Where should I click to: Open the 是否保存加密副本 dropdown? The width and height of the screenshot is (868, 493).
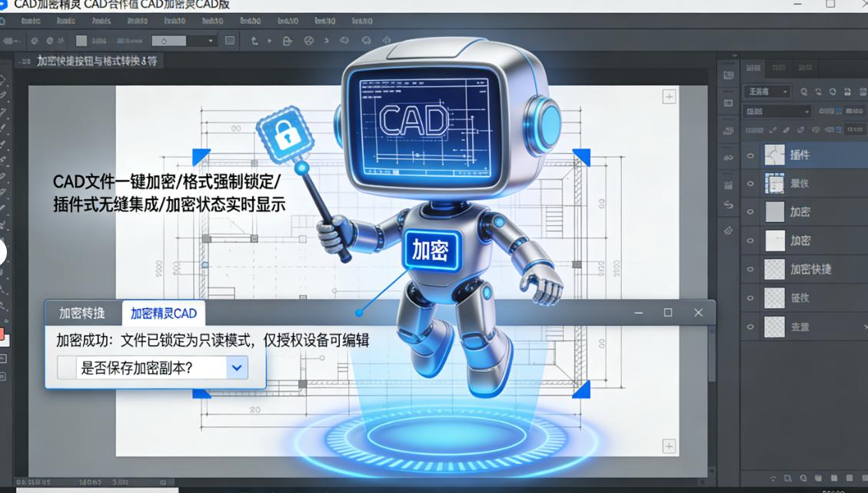tap(236, 368)
